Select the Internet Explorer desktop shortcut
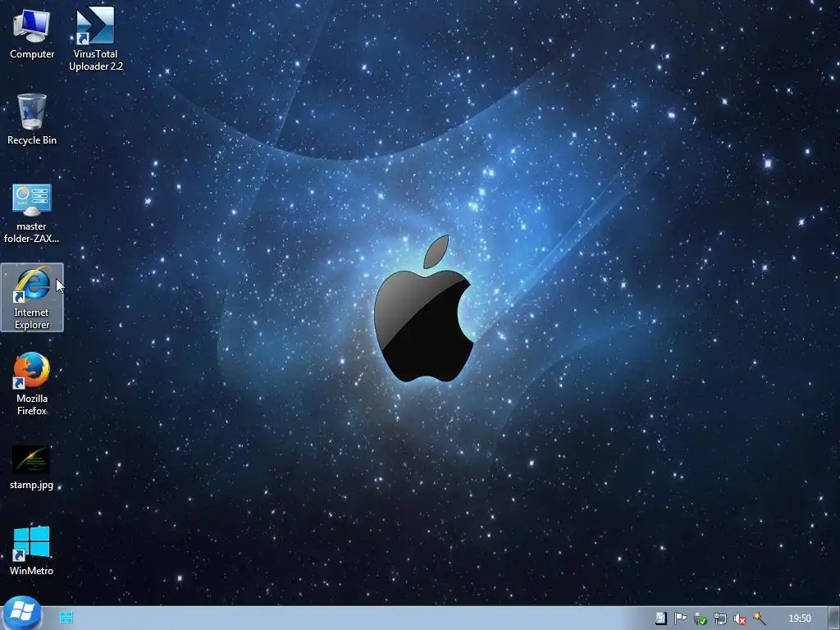 [32, 297]
